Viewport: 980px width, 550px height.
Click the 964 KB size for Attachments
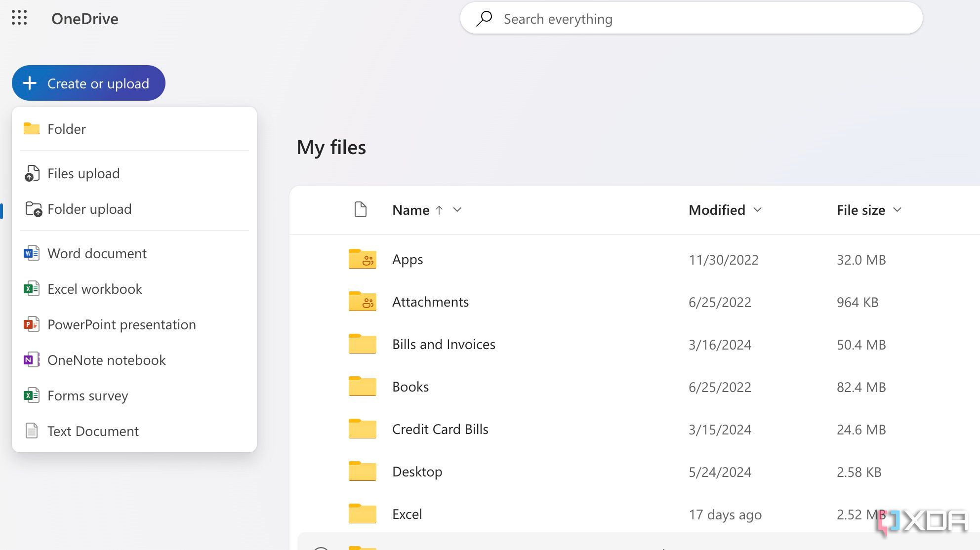pos(857,303)
